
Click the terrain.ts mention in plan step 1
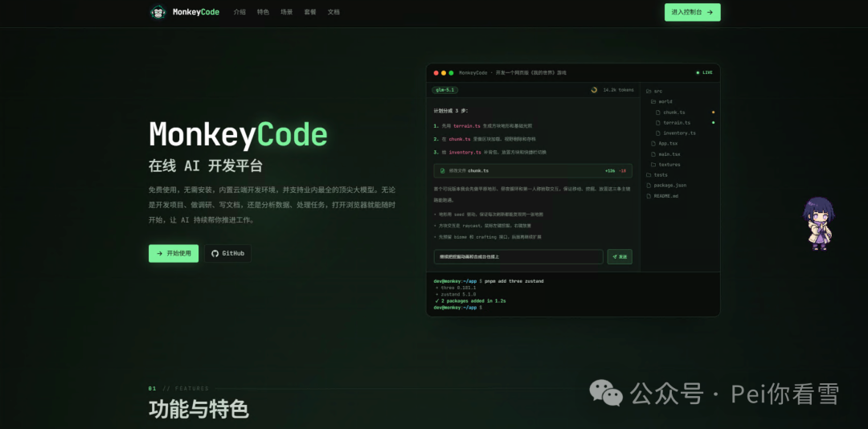[x=467, y=126]
